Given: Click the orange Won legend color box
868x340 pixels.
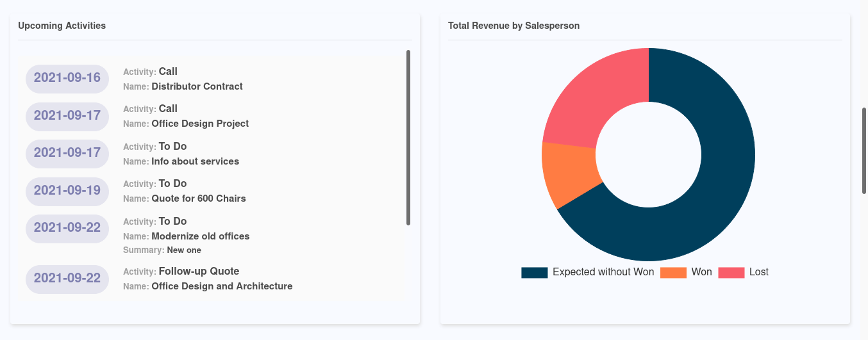Looking at the screenshot, I should pyautogui.click(x=673, y=273).
